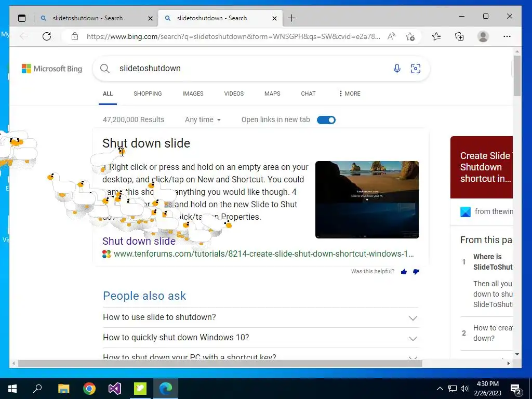Open Visual Studio from taskbar
This screenshot has height=399, width=532.
(x=115, y=389)
